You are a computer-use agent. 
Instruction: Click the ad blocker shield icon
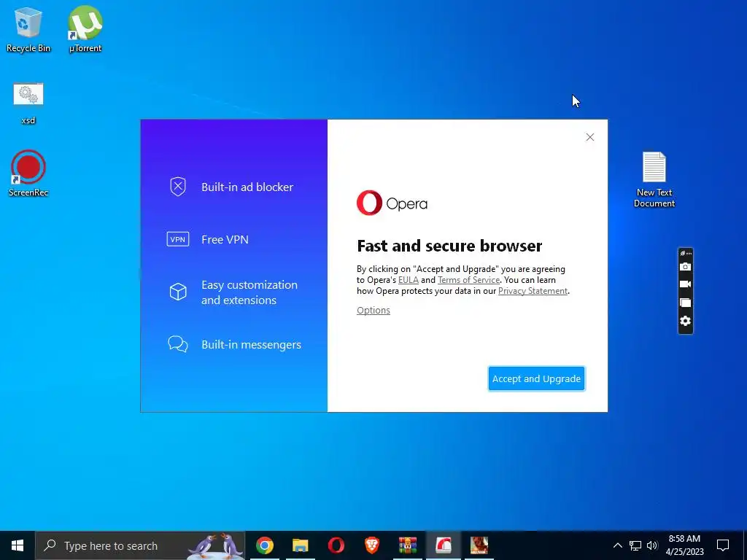point(178,187)
